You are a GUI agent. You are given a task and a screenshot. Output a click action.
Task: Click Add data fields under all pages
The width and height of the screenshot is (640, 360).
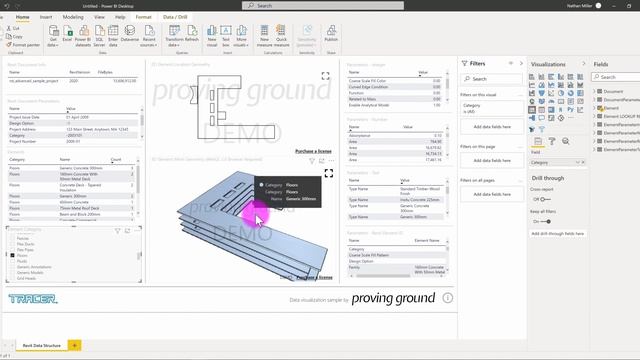click(492, 194)
